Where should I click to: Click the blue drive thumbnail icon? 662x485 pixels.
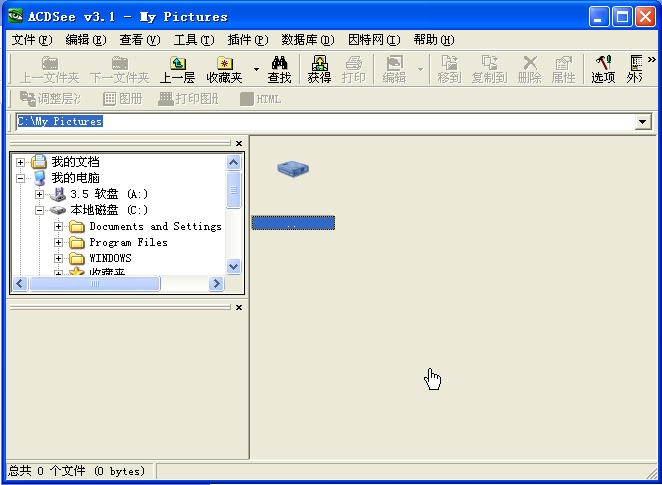pyautogui.click(x=293, y=169)
